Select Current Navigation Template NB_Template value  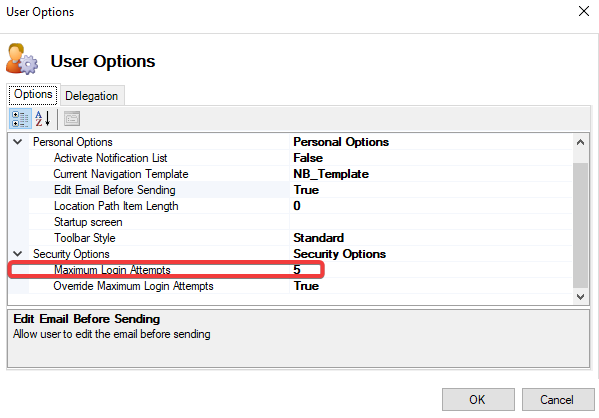pyautogui.click(x=431, y=174)
